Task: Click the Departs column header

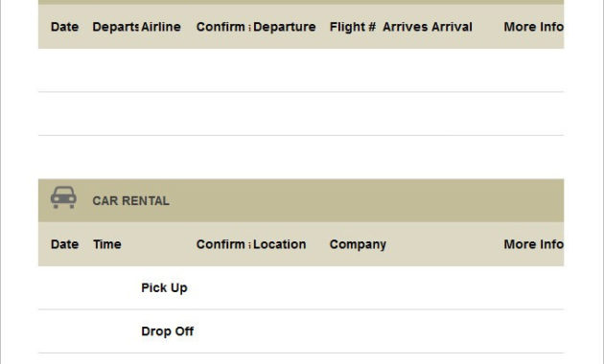Action: 115,27
